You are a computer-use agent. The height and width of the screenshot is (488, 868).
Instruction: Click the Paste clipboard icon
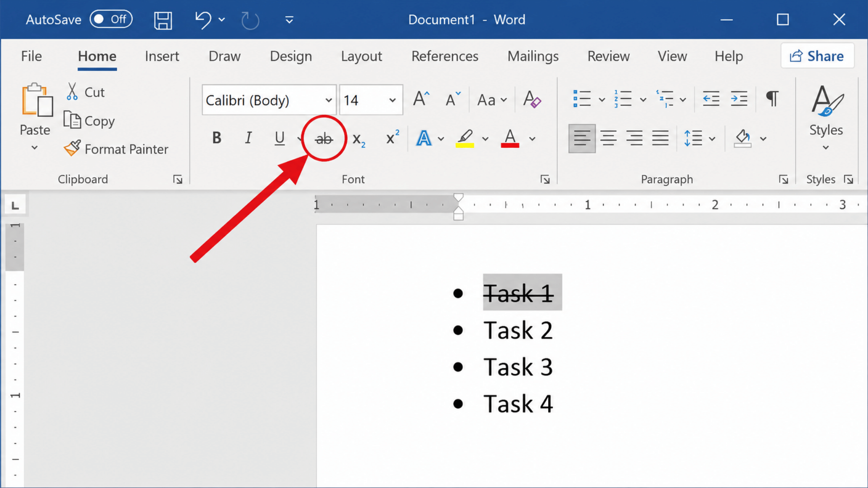point(37,100)
